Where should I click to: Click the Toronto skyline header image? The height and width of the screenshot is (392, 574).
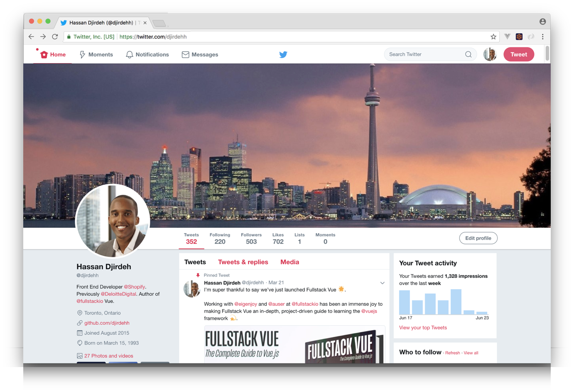[287, 145]
